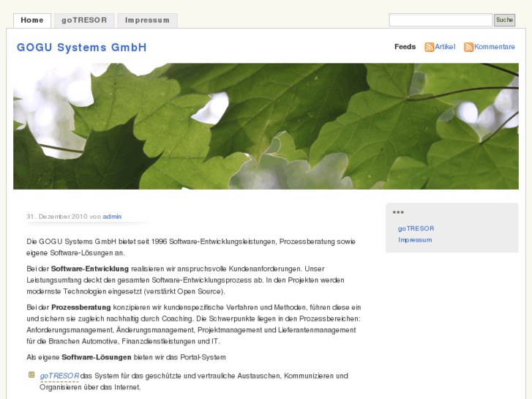Click the bold word Software-Lösungen
The width and height of the screenshot is (532, 399).
[97, 357]
